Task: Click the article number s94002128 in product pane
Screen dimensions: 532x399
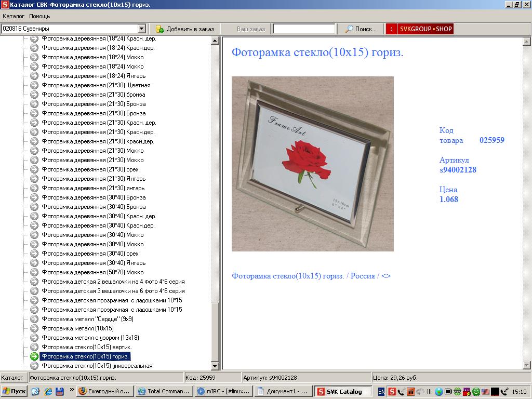Action: (x=458, y=170)
